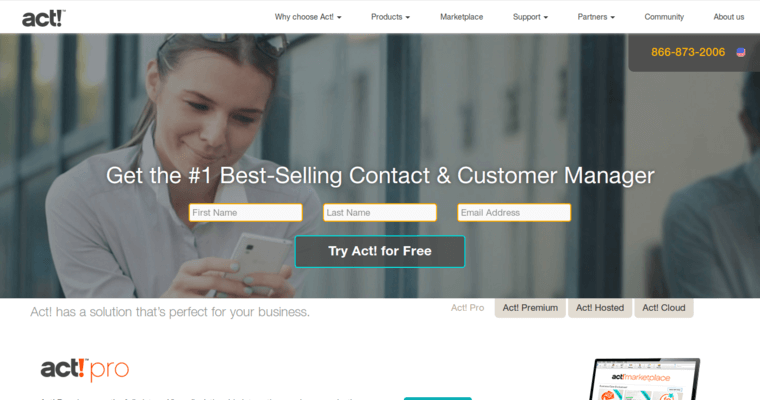The width and height of the screenshot is (760, 400).
Task: Open the Support dropdown menu
Action: 530,17
